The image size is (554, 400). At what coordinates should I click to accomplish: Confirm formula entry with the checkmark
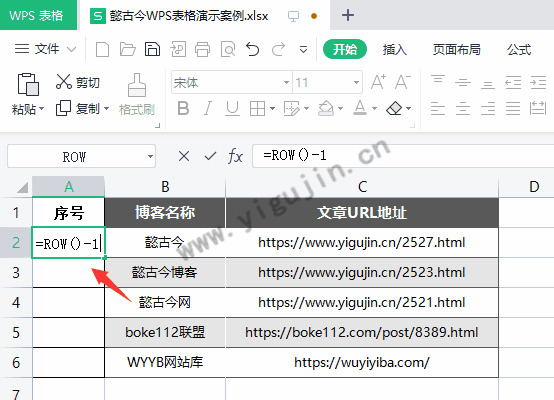tap(210, 156)
